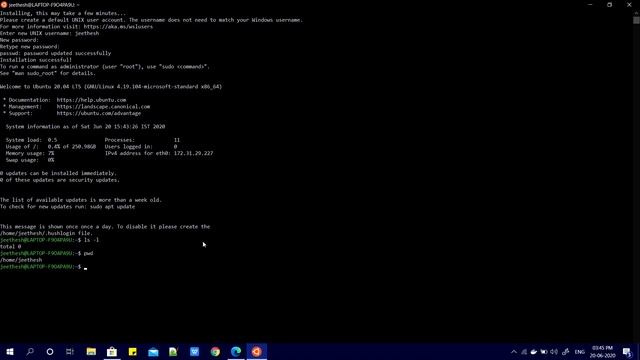This screenshot has width=640, height=360.
Task: Click 'System information as of' date line
Action: 85,127
